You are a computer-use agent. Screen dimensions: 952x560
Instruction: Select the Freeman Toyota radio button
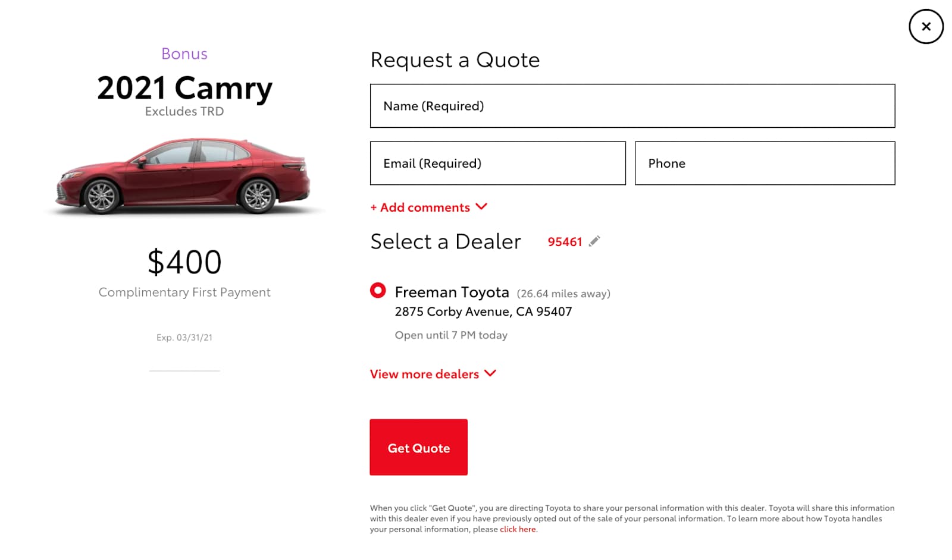click(378, 291)
